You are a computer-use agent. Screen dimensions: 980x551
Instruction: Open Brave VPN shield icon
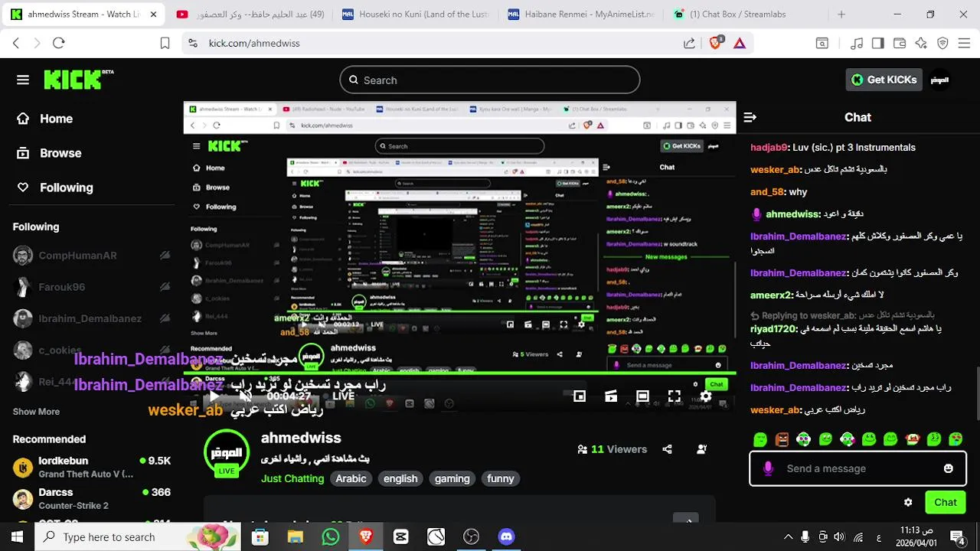click(942, 44)
